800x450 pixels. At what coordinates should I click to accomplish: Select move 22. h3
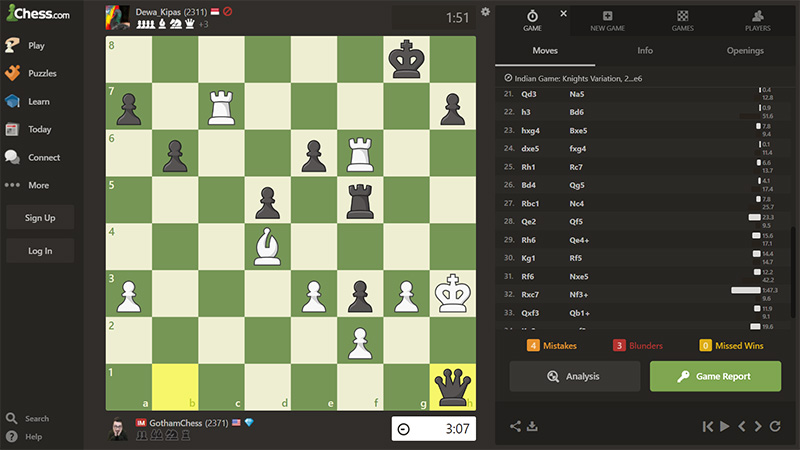(526, 112)
